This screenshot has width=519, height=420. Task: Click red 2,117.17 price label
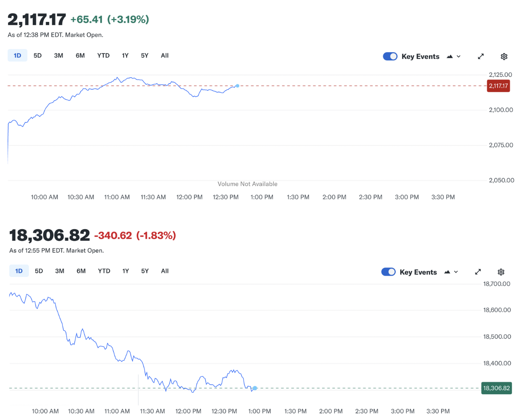coord(498,86)
